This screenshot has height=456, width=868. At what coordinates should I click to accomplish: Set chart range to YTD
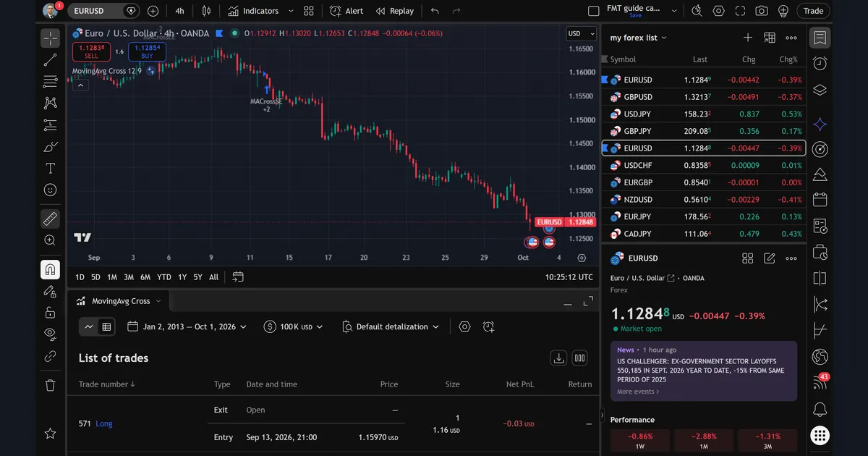(164, 276)
